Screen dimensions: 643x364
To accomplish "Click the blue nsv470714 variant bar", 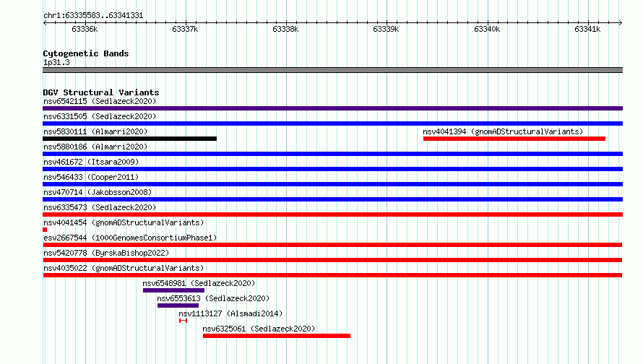I will [x=332, y=199].
